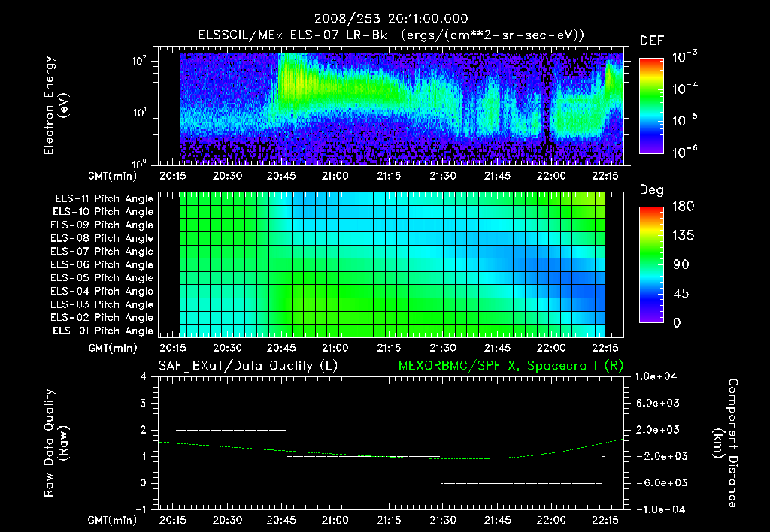Select the ELS-09 Pitch Angle row label

tap(102, 225)
